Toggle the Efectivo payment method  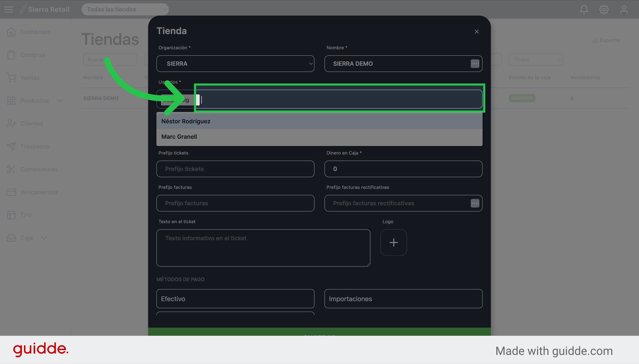tap(235, 298)
